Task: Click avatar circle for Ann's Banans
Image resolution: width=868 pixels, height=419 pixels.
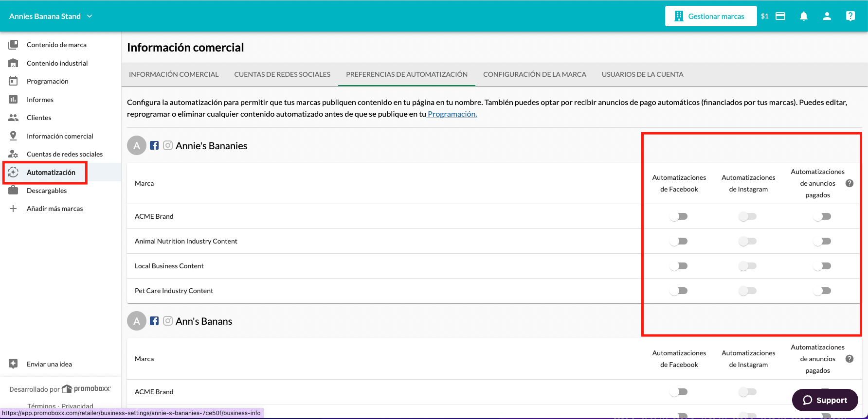Action: coord(137,321)
